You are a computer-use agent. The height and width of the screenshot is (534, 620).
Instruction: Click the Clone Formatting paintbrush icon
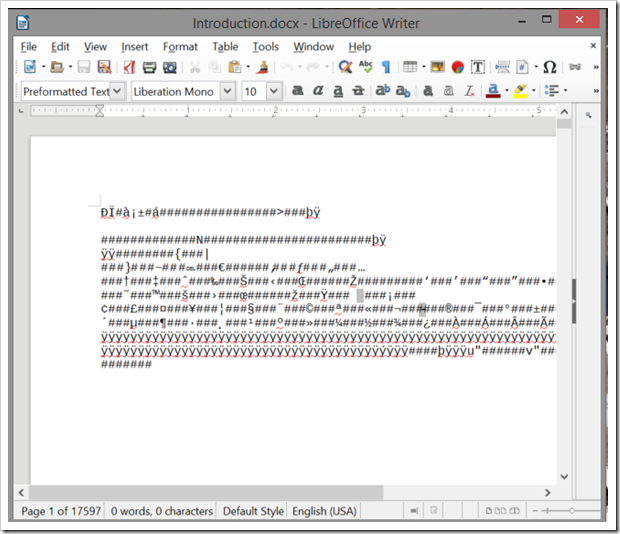tap(262, 68)
